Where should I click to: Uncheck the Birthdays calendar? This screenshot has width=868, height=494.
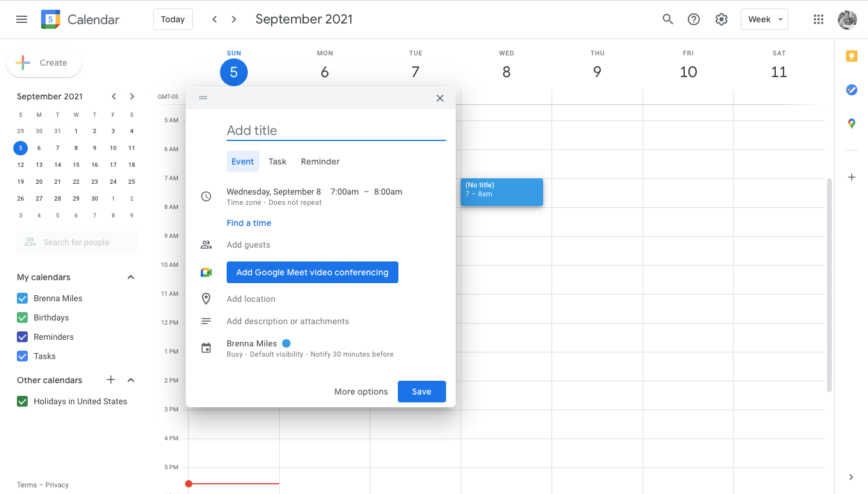pos(22,317)
